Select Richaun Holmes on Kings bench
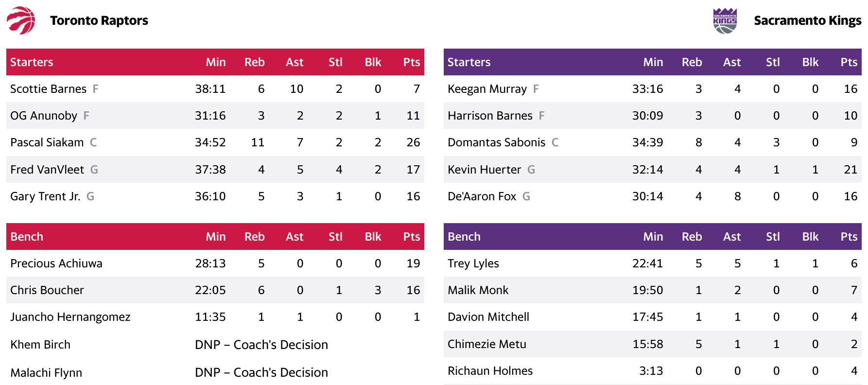The width and height of the screenshot is (868, 385). pyautogui.click(x=490, y=371)
